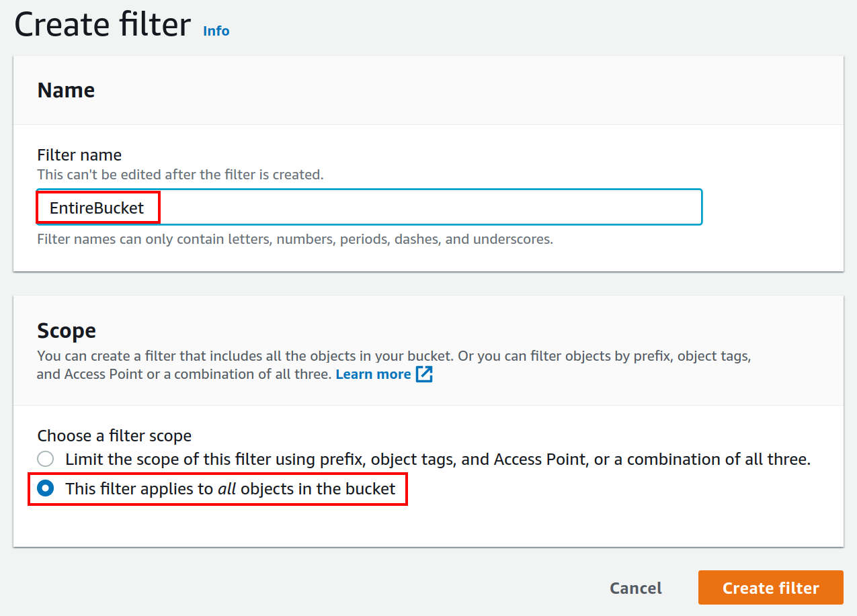This screenshot has height=616, width=857.
Task: Click the Scope section heading
Action: [67, 331]
